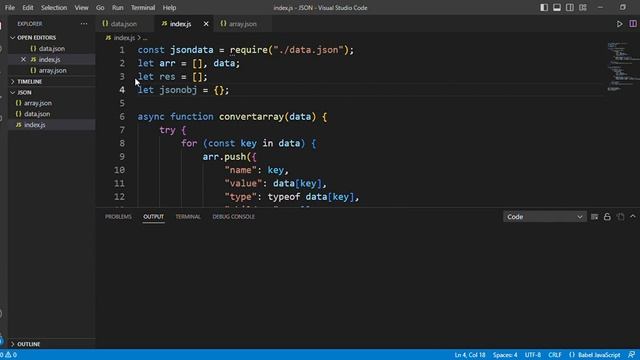Image resolution: width=640 pixels, height=360 pixels.
Task: Open the Code output channel dropdown
Action: 544,217
